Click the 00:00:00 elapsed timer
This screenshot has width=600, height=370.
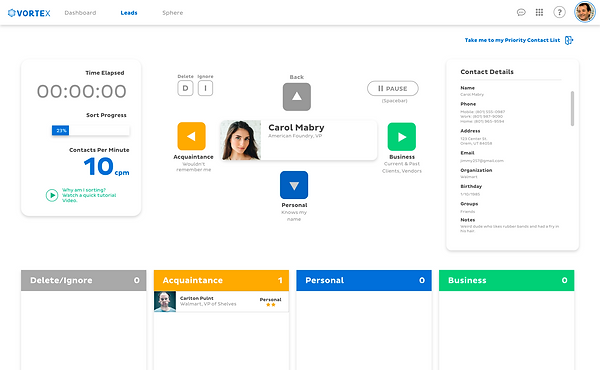point(82,91)
